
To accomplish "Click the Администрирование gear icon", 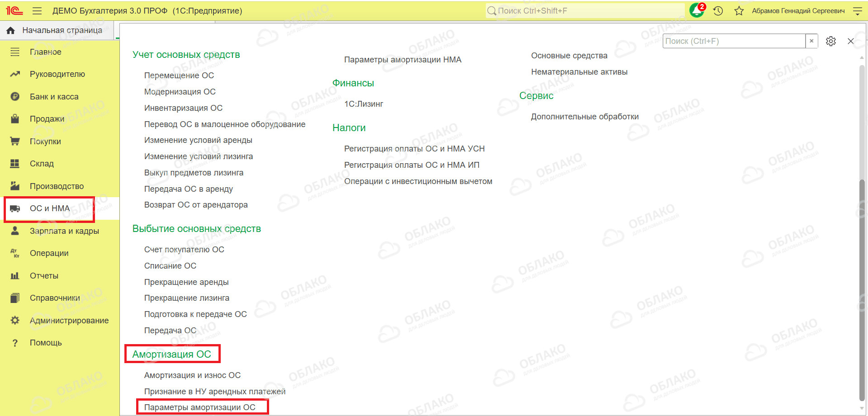I will 15,320.
